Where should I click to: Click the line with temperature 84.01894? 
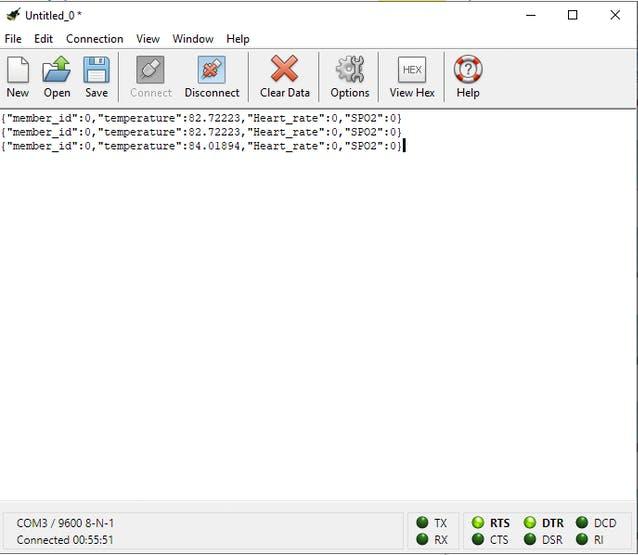pos(201,146)
